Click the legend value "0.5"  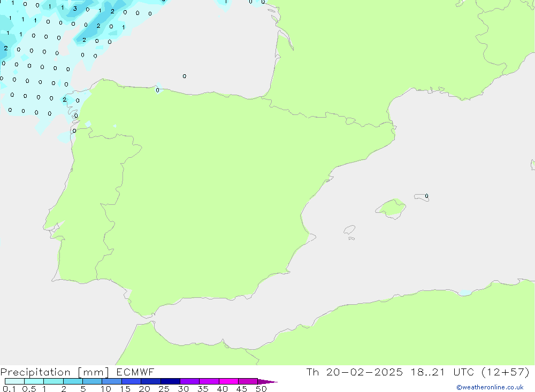click(29, 389)
